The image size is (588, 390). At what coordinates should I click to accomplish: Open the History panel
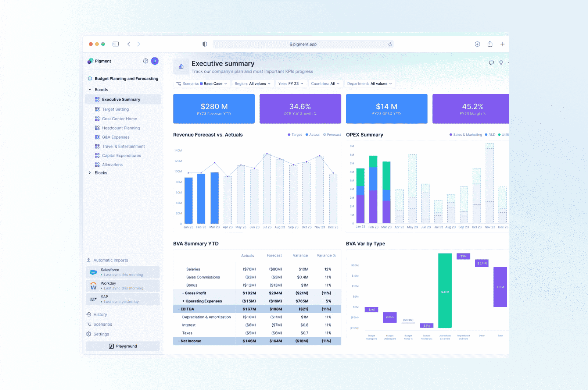100,314
